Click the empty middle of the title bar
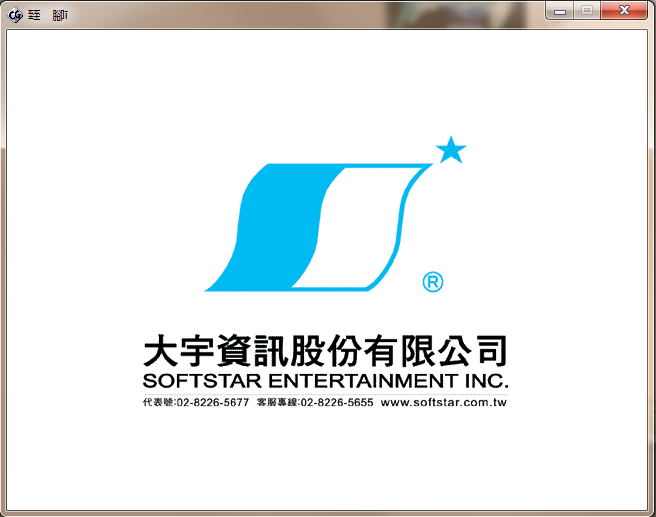656x517 pixels. pyautogui.click(x=300, y=14)
